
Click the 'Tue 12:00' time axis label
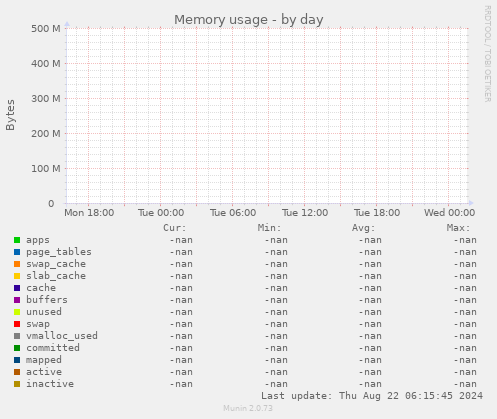pyautogui.click(x=305, y=213)
